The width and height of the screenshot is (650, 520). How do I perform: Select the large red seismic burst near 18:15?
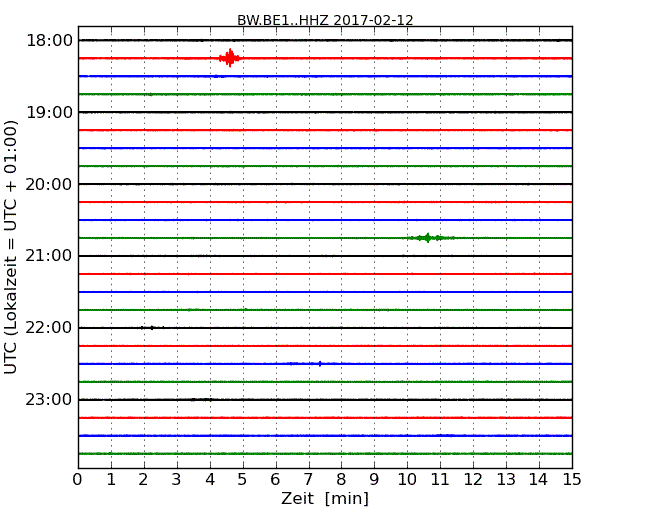click(x=230, y=58)
